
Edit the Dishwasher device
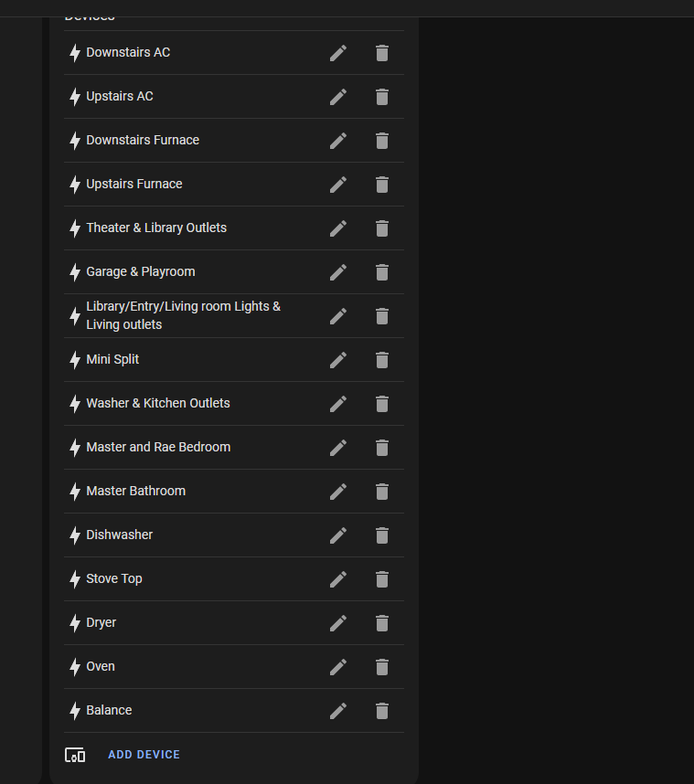tap(338, 535)
